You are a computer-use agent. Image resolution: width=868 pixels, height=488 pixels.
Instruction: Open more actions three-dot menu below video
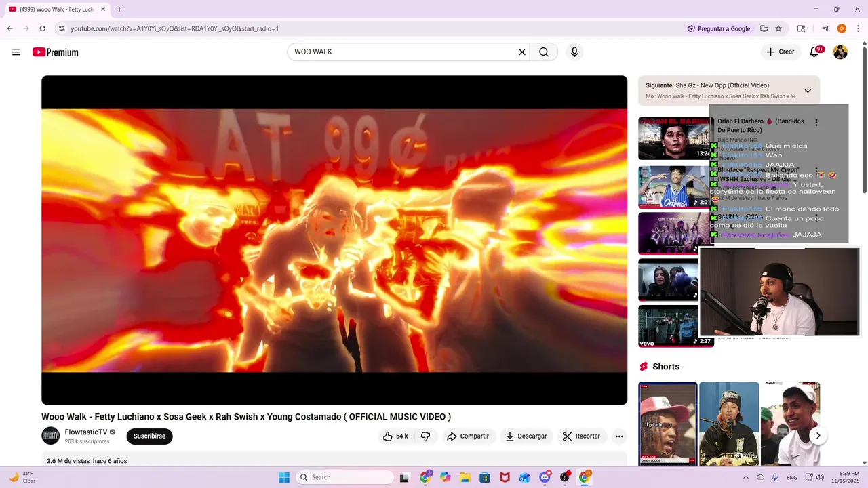[x=619, y=436]
